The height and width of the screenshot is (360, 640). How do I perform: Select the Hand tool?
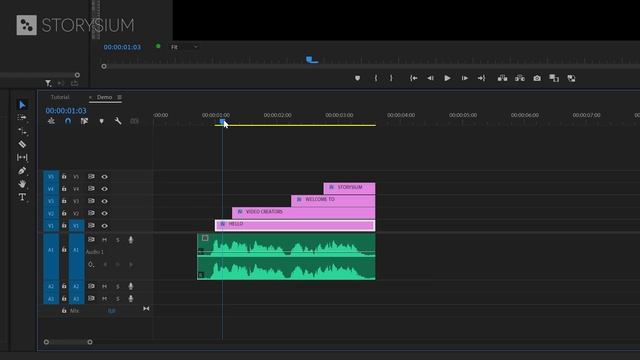point(22,184)
